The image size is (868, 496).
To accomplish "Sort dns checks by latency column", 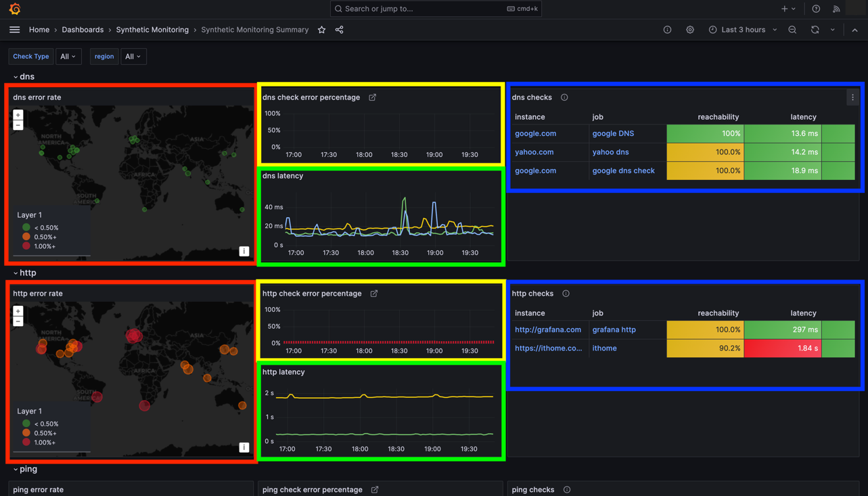I will coord(803,117).
